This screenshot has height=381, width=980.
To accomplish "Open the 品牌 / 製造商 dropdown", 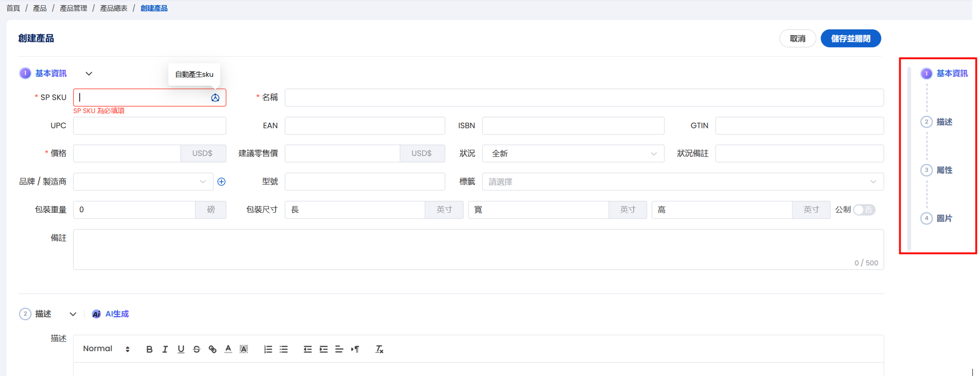I will pos(143,182).
